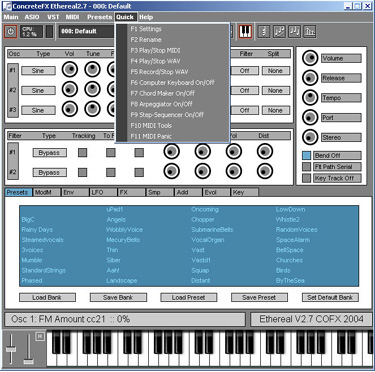This screenshot has width=375, height=372.
Task: Click the single-staff note icon beside the keyboard icon
Action: (264, 32)
